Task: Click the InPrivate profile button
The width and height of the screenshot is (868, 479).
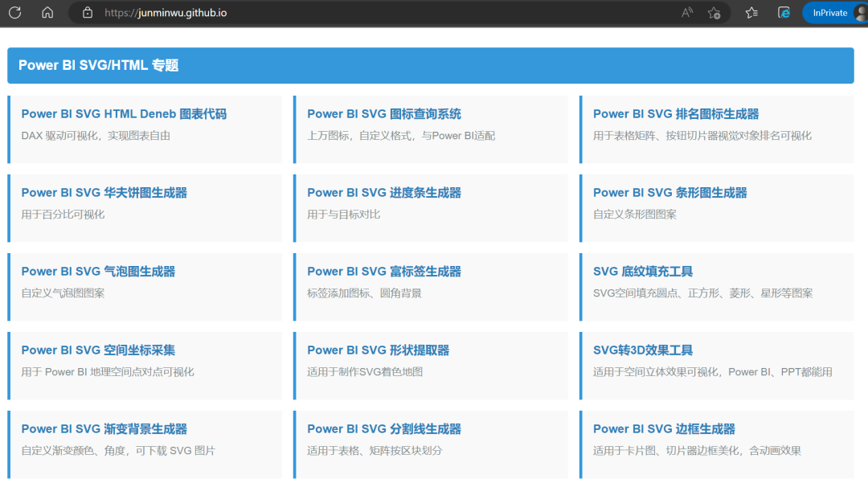Action: pos(835,13)
